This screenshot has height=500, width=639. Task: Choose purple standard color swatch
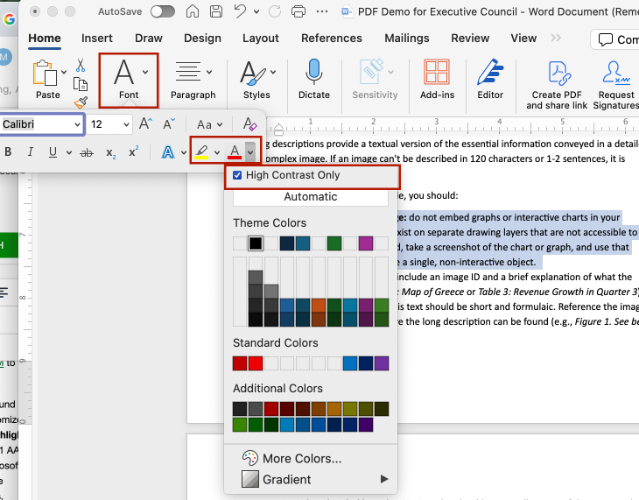[x=381, y=363]
